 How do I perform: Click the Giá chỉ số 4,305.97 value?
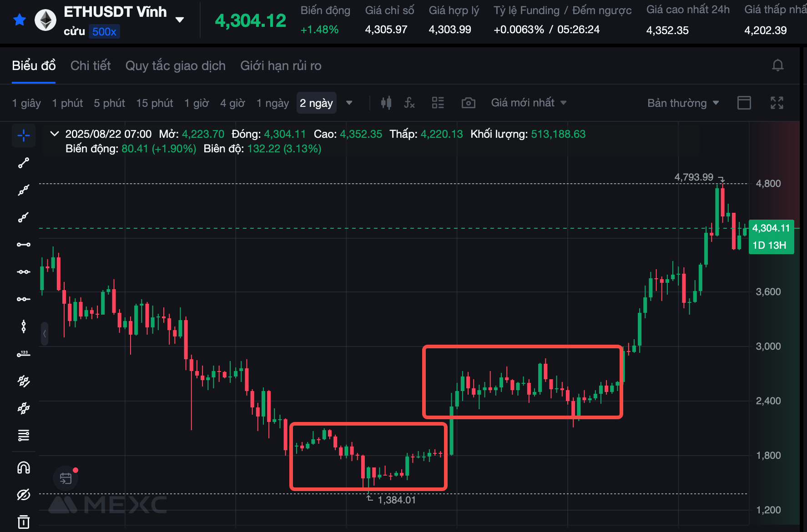click(386, 30)
